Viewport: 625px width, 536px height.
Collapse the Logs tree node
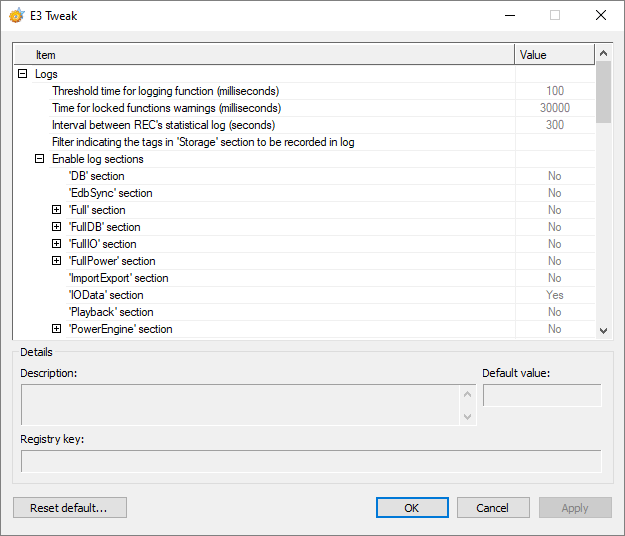(x=22, y=74)
